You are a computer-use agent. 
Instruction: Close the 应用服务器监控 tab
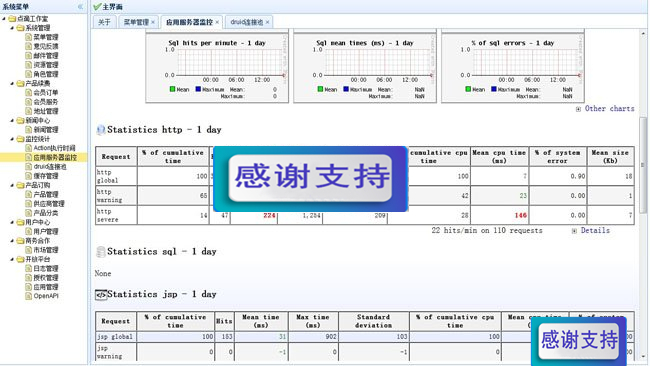coord(217,22)
